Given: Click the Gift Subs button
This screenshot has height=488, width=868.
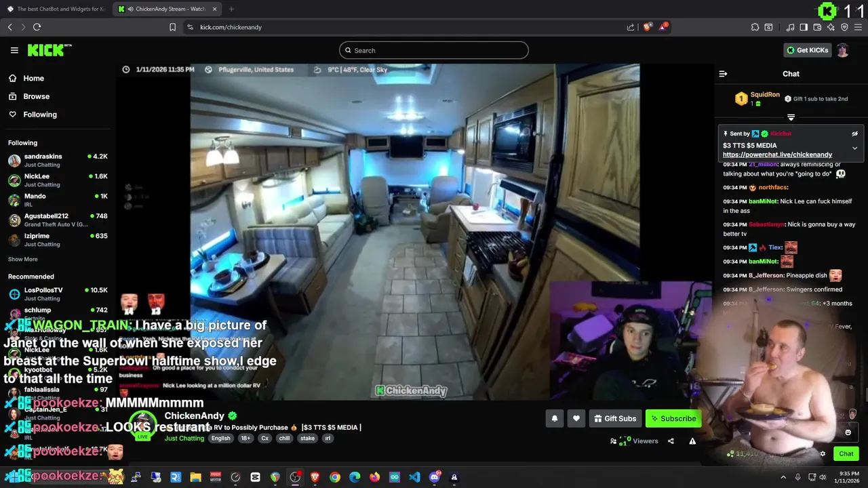Looking at the screenshot, I should [614, 419].
